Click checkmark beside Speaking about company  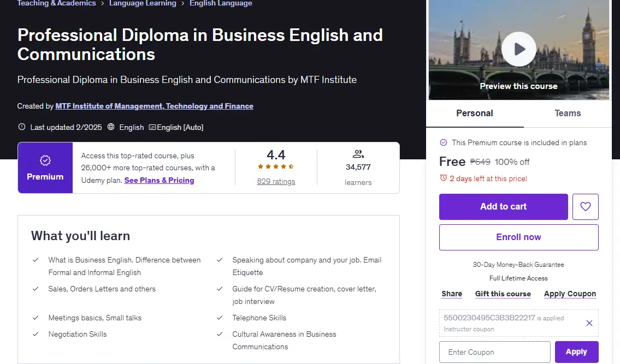coord(220,260)
